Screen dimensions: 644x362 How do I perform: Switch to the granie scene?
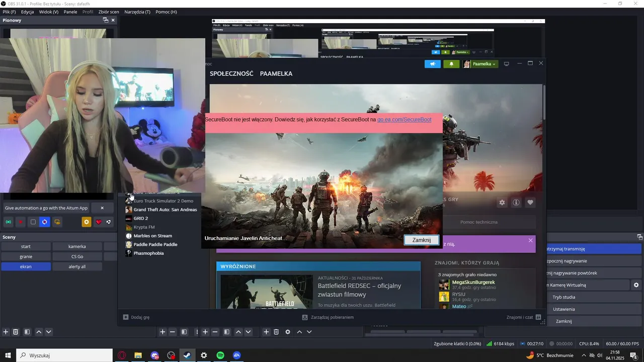click(26, 256)
